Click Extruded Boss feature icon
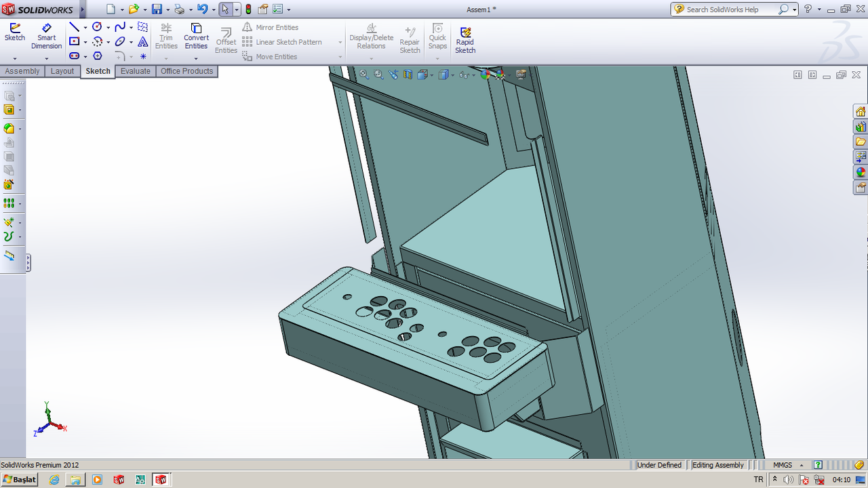 [x=9, y=96]
